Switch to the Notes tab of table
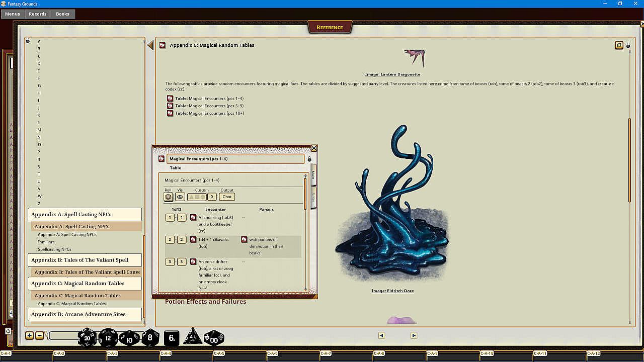The height and width of the screenshot is (362, 644). pos(313,197)
